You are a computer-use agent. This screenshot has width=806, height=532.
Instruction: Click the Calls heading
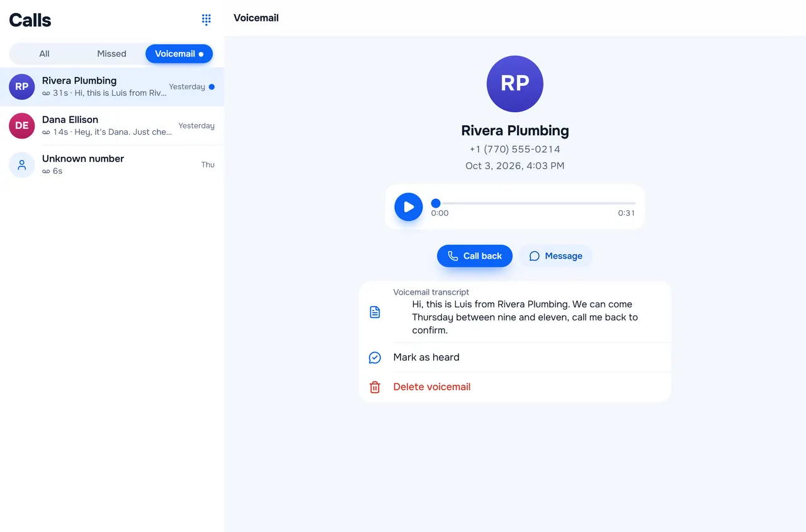coord(30,20)
